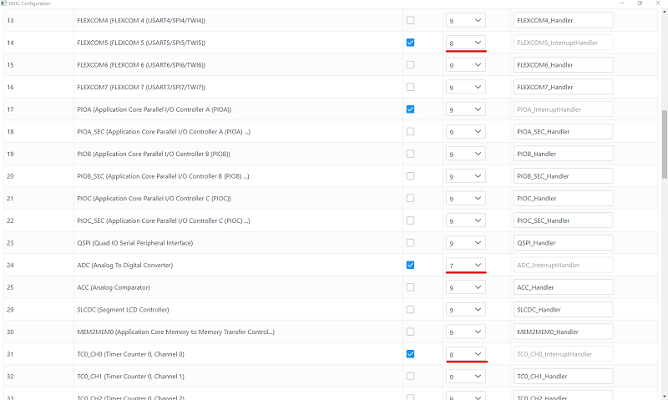This screenshot has width=668, height=400.
Task: Edit the PIOB_Handler name field
Action: 562,154
